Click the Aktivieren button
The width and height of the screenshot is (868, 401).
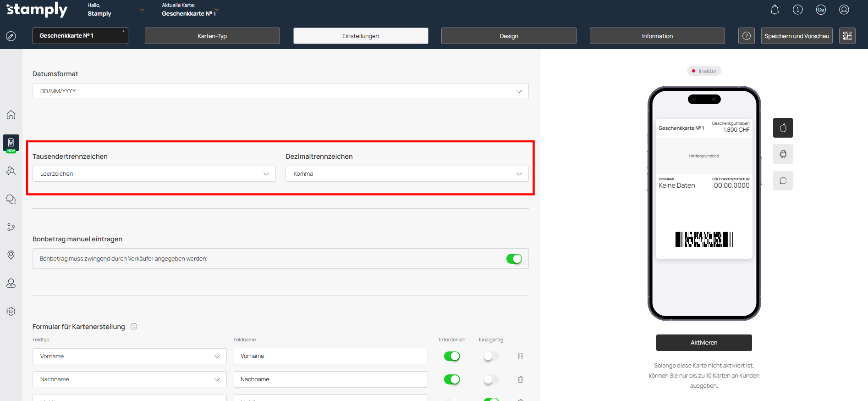(x=703, y=343)
